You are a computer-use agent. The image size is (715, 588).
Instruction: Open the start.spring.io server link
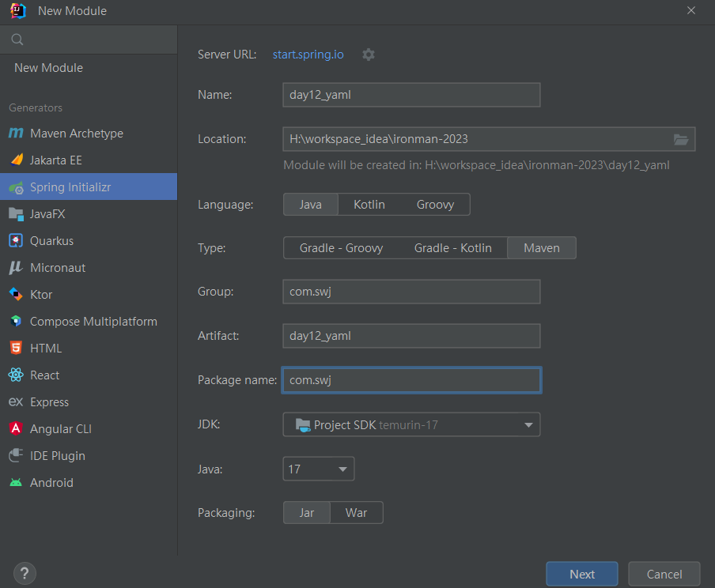coord(308,55)
